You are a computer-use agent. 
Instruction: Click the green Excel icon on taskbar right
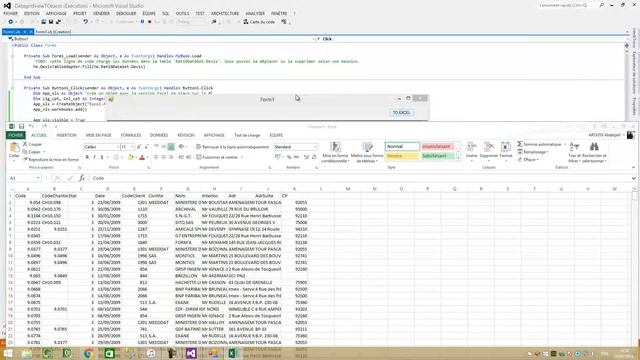click(x=233, y=353)
